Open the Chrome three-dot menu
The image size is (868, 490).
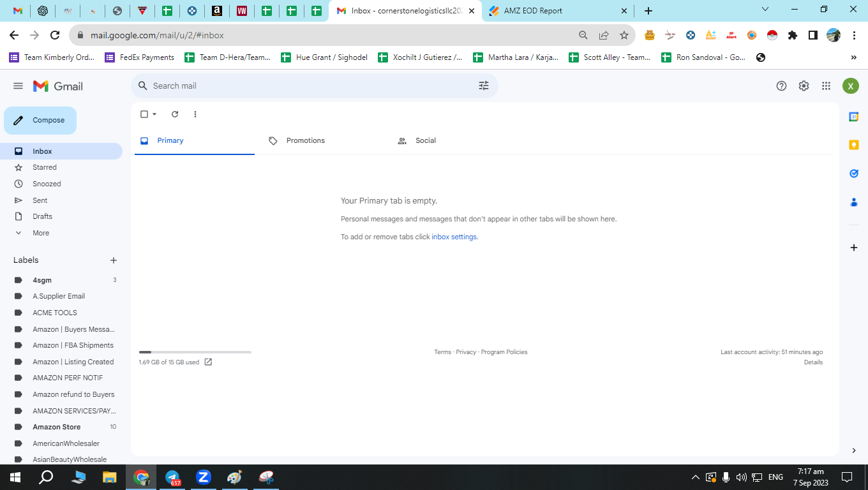pyautogui.click(x=854, y=35)
